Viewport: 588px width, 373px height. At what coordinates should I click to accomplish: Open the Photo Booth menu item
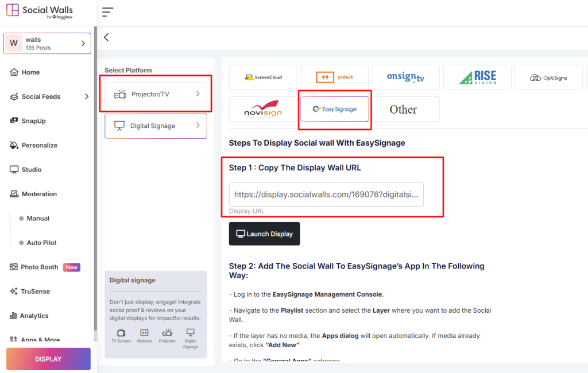pos(40,267)
